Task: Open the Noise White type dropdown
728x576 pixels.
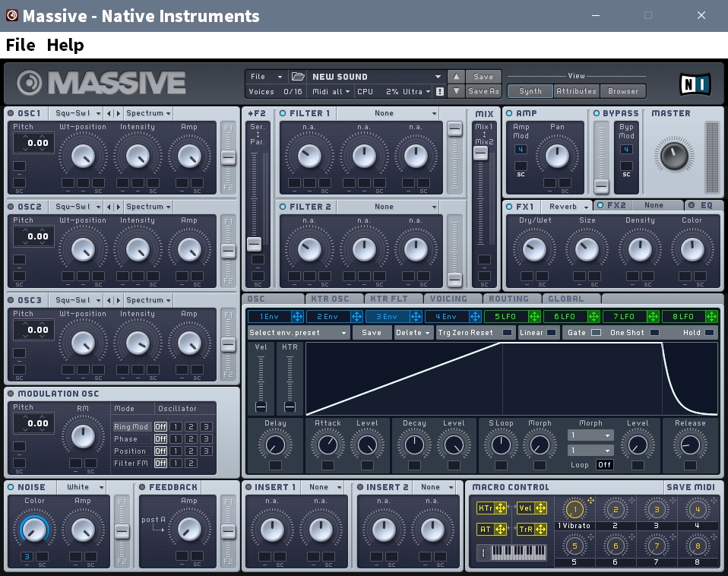Action: (81, 487)
